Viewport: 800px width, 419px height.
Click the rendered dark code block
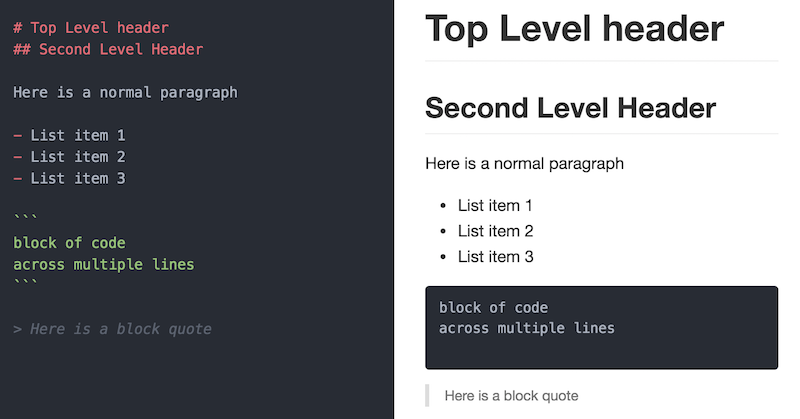coord(602,328)
